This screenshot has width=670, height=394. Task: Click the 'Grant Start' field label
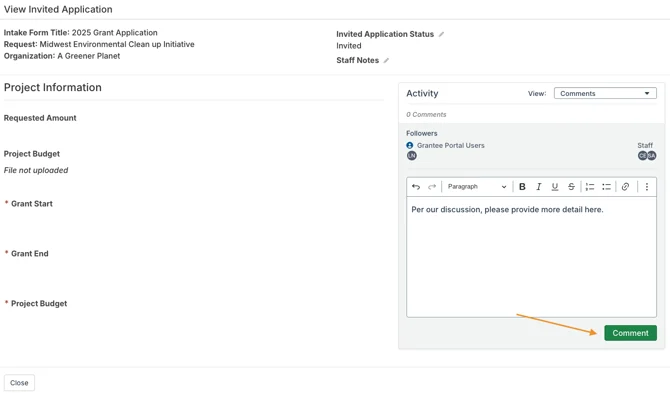(32, 204)
